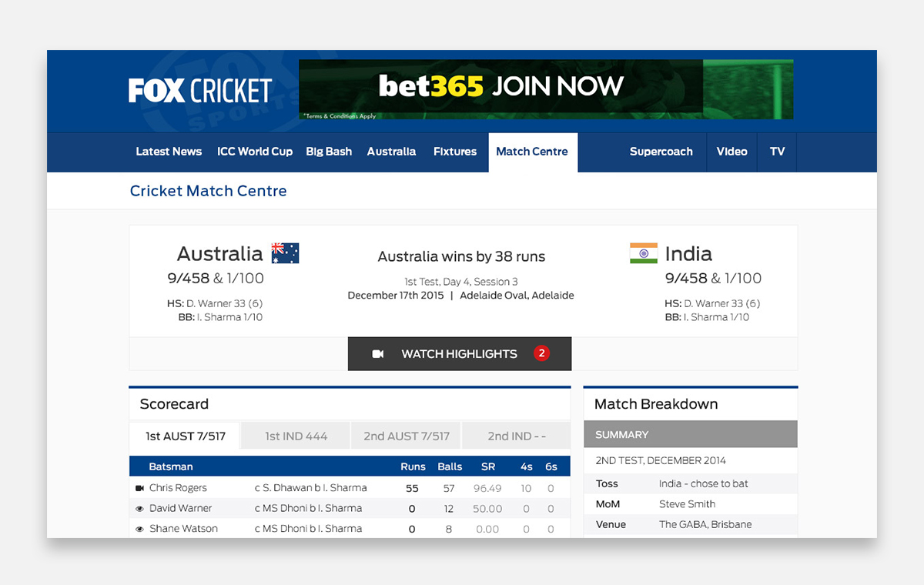Click 'Australia wins by 38 runs' text
The width and height of the screenshot is (924, 585).
point(461,257)
